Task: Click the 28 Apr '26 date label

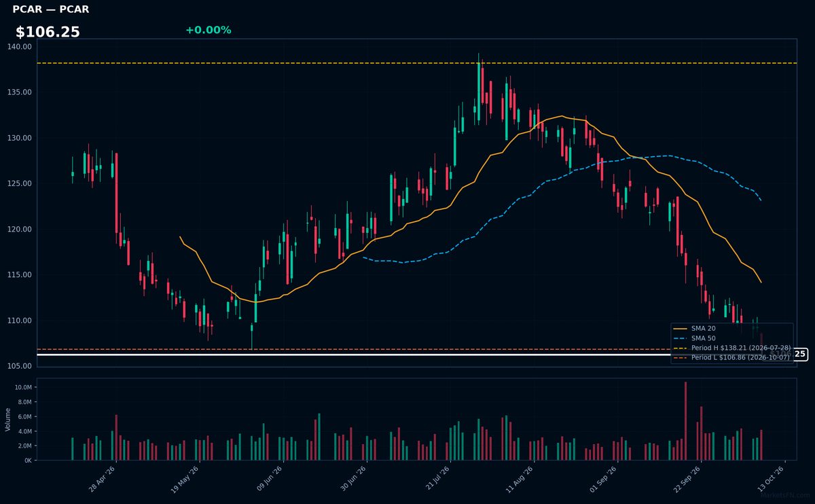Action: (102, 479)
